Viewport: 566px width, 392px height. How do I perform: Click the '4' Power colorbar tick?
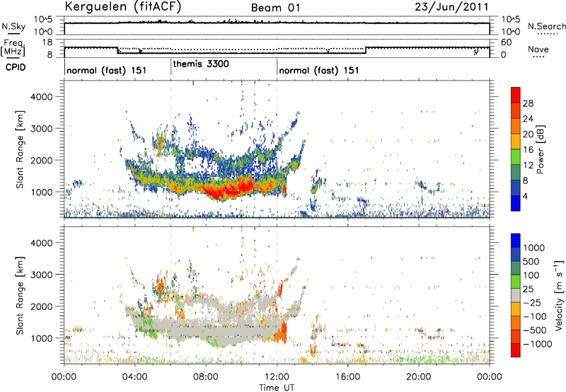click(525, 196)
